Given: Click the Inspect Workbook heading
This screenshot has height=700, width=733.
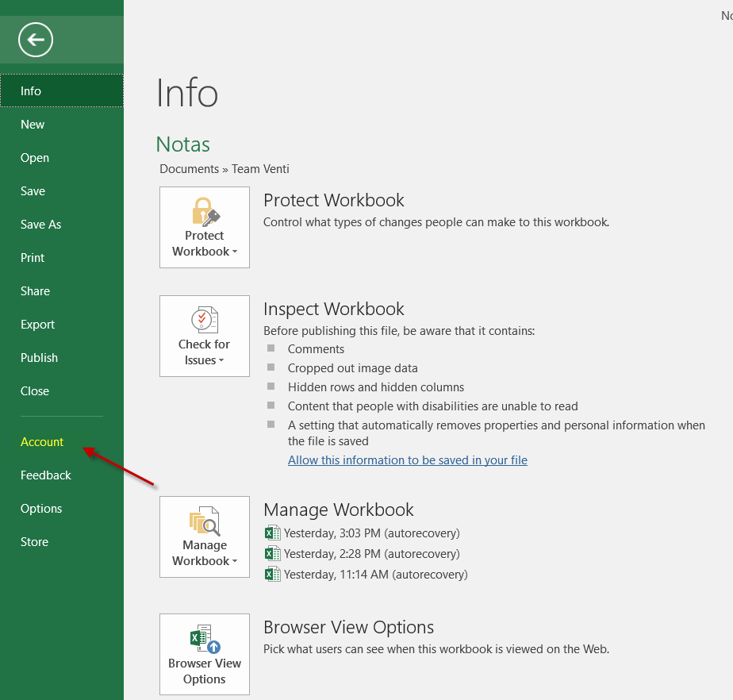Looking at the screenshot, I should point(334,309).
